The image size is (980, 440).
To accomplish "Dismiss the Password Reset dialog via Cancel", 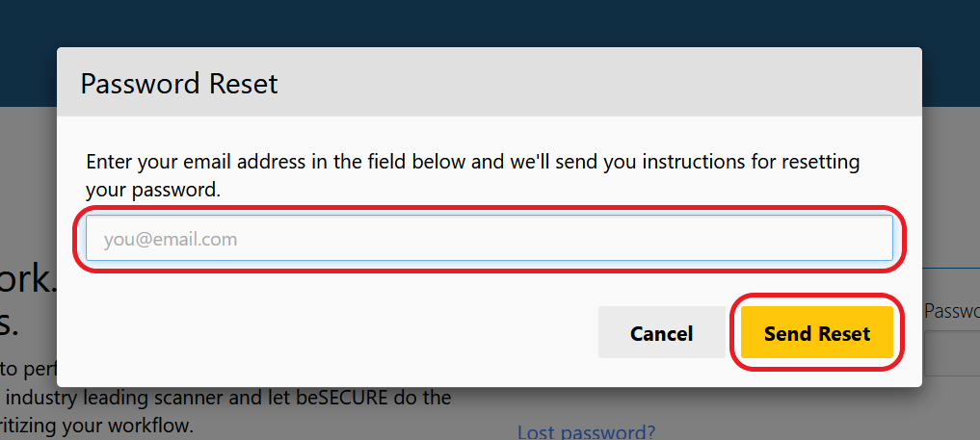I will 661,332.
